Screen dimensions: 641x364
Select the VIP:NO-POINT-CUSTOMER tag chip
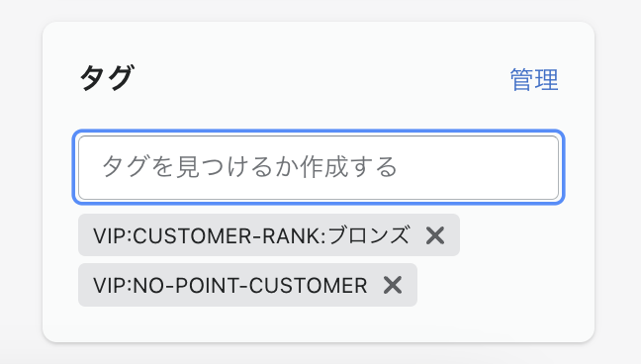[x=247, y=285]
